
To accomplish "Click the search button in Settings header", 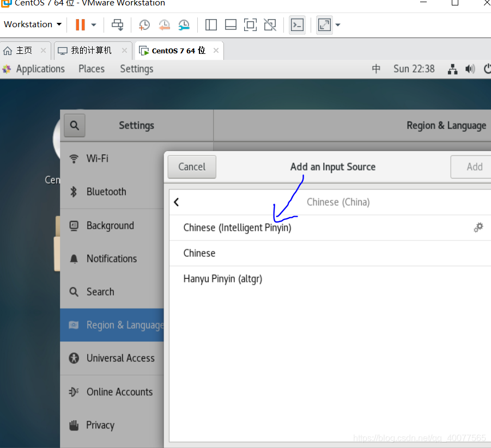I will [x=75, y=125].
